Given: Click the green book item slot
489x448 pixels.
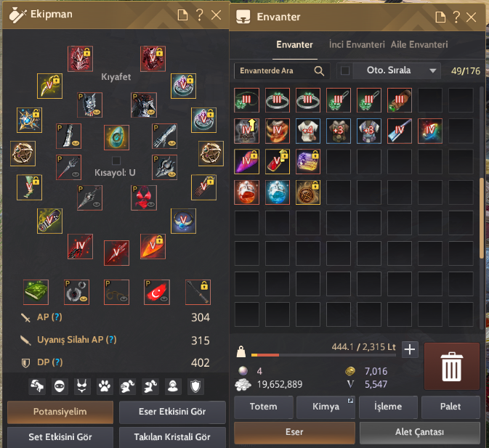Looking at the screenshot, I should tap(36, 292).
